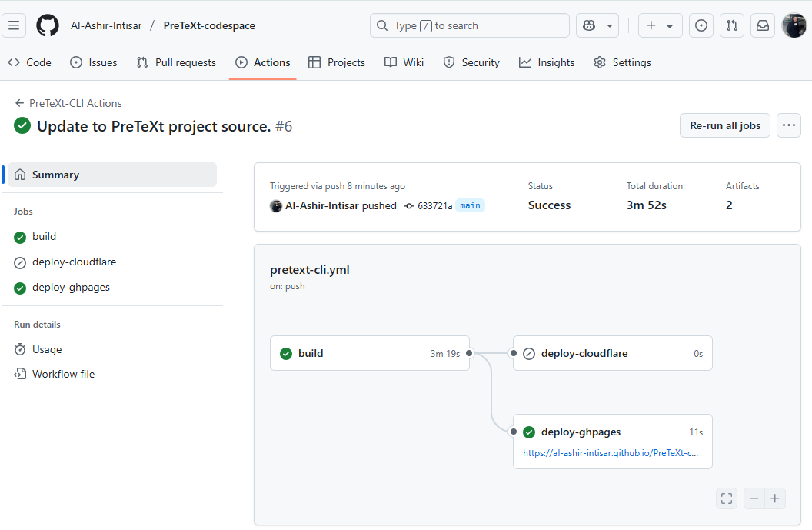The image size is (812, 530).
Task: Open Copilot chat icon
Action: (x=589, y=25)
